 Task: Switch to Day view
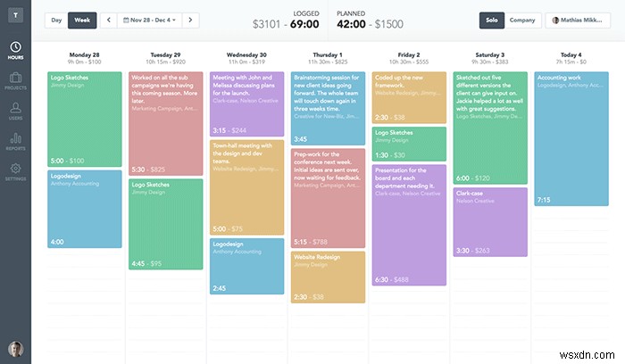click(x=57, y=18)
